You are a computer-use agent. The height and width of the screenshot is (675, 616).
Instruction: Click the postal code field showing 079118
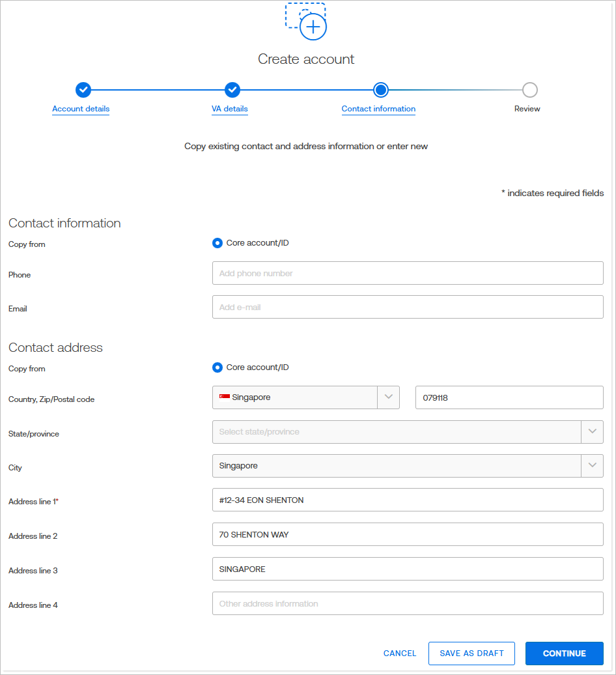pos(509,397)
